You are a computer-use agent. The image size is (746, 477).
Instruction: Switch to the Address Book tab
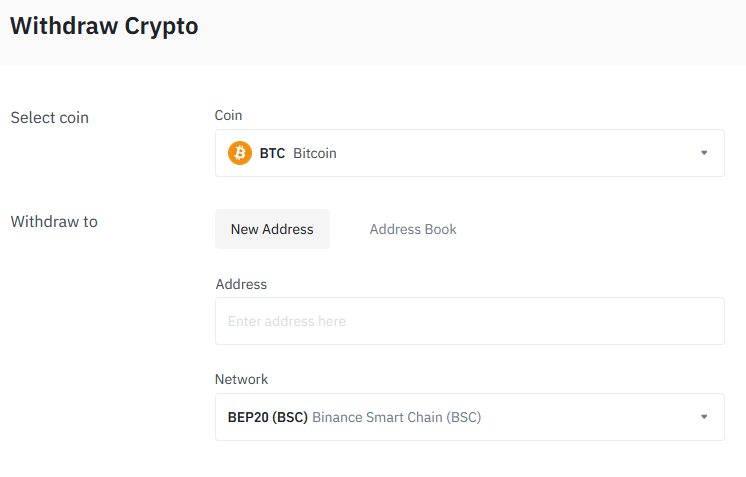[x=413, y=229]
